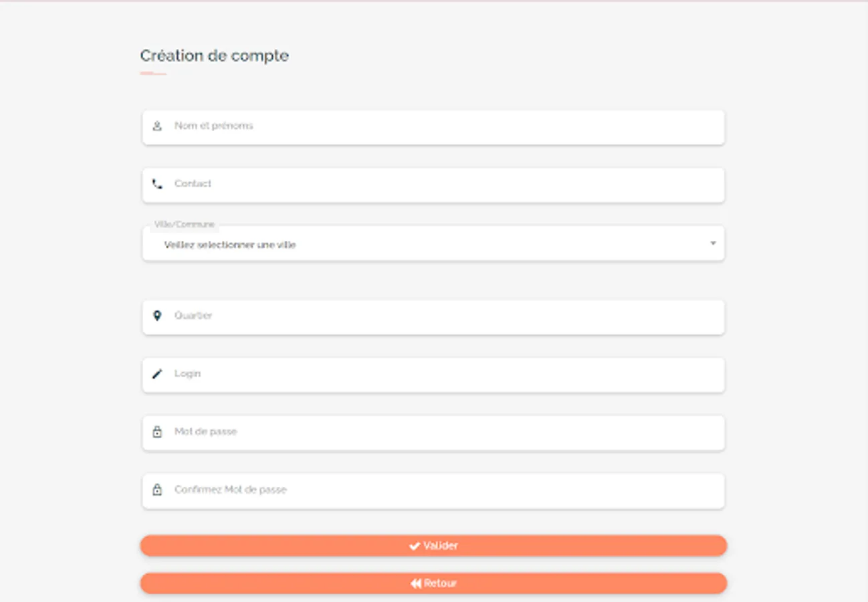Click the padlock icon beside Confirmez Mot de passe

tap(157, 490)
